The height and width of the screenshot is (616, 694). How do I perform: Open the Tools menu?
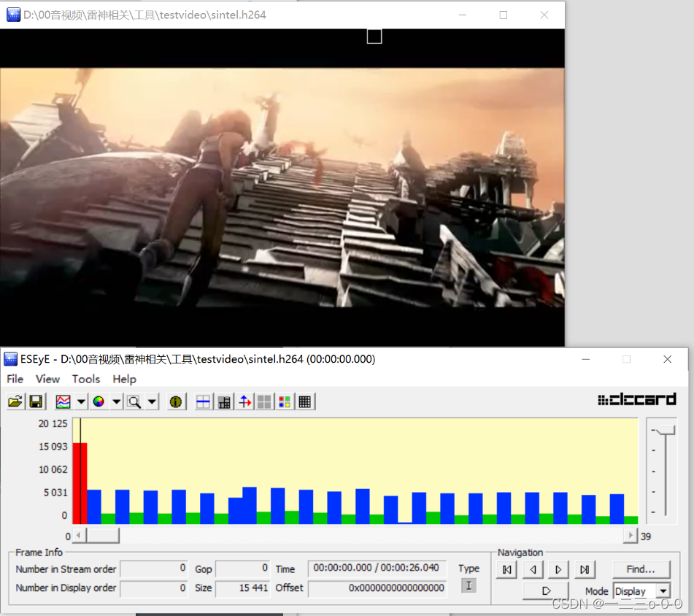pos(86,380)
